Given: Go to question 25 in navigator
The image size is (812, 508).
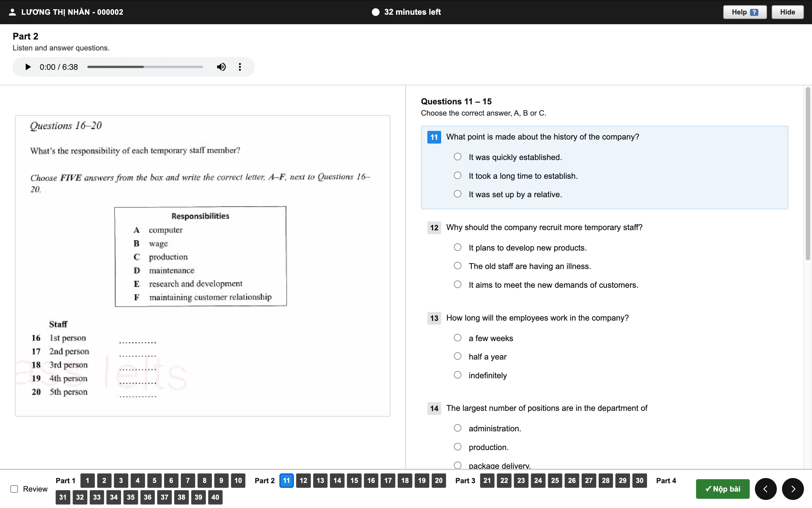Looking at the screenshot, I should [555, 480].
